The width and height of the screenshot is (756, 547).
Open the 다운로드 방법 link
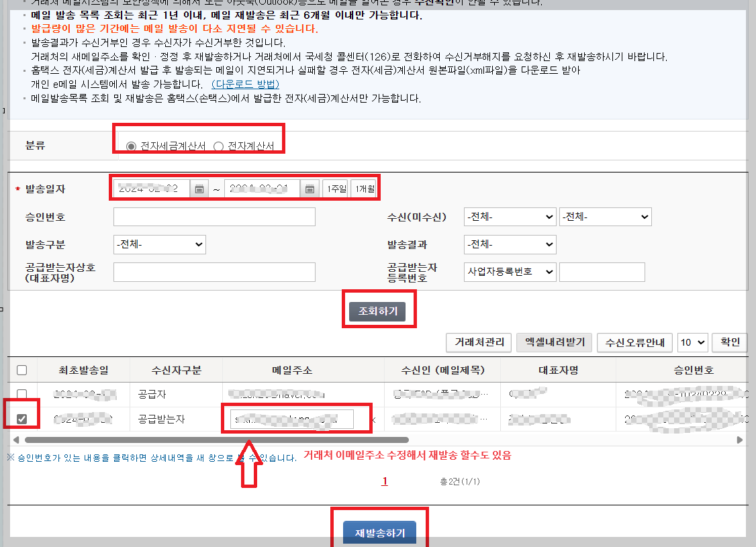[x=246, y=85]
